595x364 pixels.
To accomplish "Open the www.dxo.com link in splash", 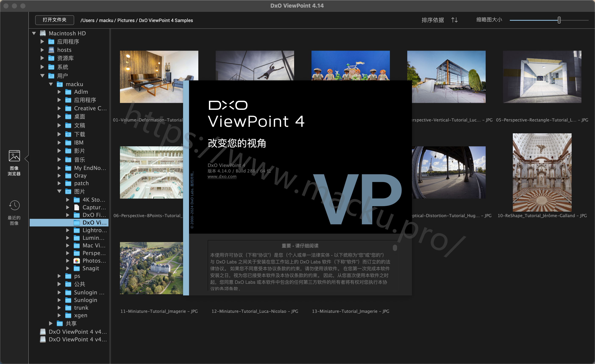I will coord(222,176).
